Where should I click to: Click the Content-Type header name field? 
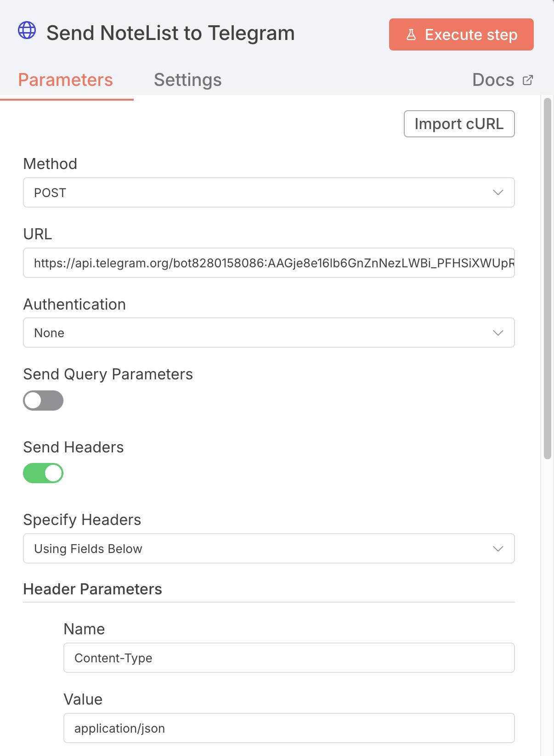coord(288,658)
